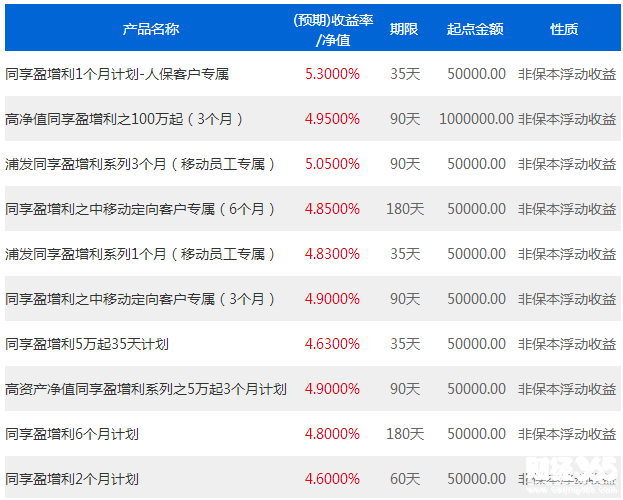
Task: Open 同享盈增利之中移动定向客户专属（6个月） product
Action: click(x=140, y=209)
